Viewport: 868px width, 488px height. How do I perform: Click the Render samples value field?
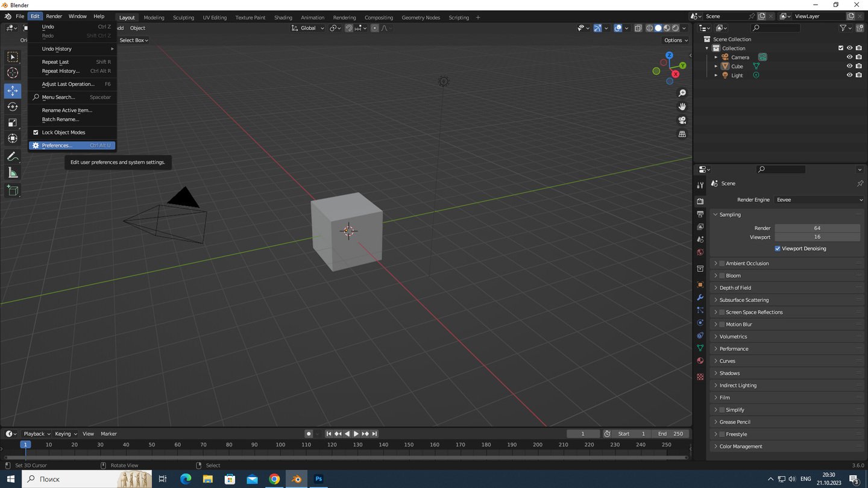tap(817, 228)
